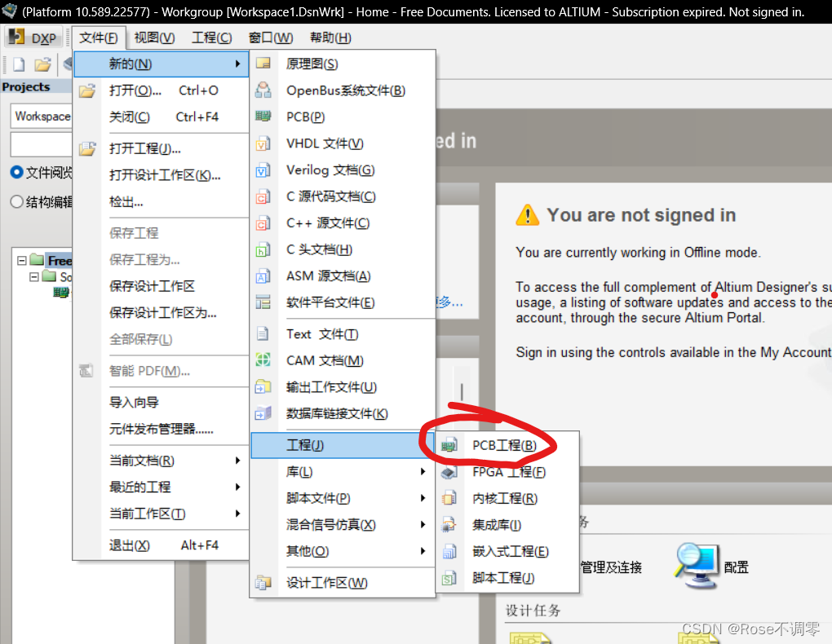832x644 pixels.
Task: Click the 打开(O) folder icon
Action: (x=87, y=90)
